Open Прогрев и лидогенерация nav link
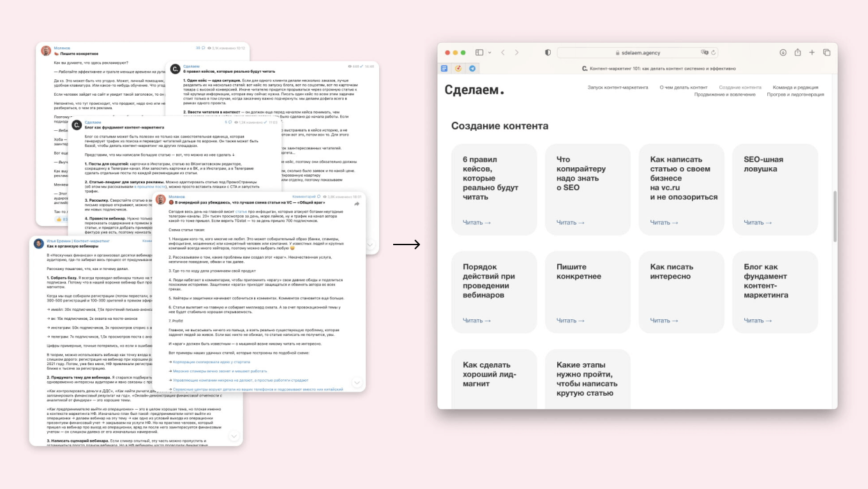 (795, 94)
